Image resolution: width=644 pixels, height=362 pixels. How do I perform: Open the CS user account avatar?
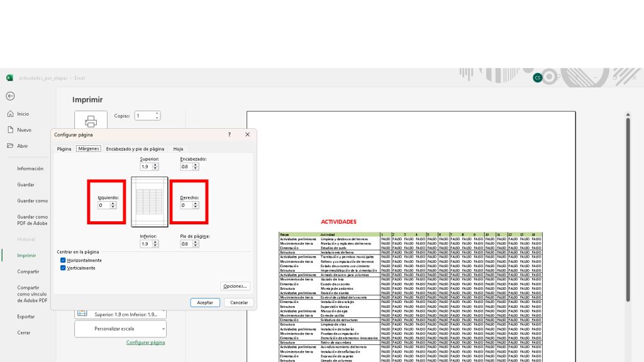537,77
